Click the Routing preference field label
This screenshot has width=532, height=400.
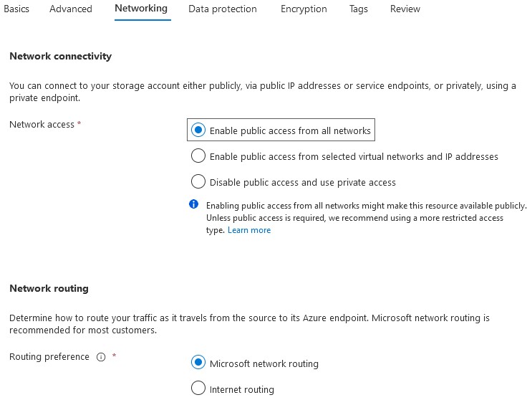coord(49,357)
